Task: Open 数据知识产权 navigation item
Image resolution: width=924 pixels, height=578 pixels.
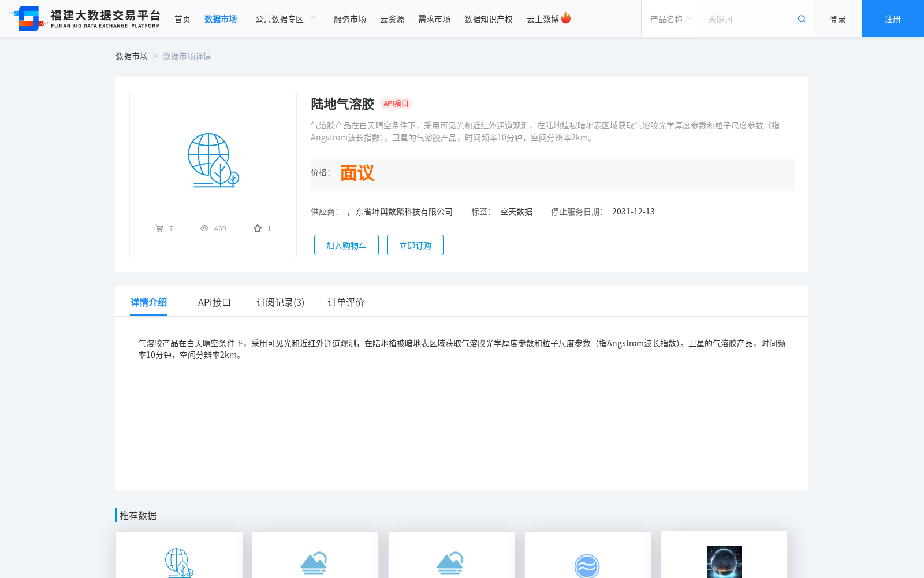Action: tap(489, 19)
